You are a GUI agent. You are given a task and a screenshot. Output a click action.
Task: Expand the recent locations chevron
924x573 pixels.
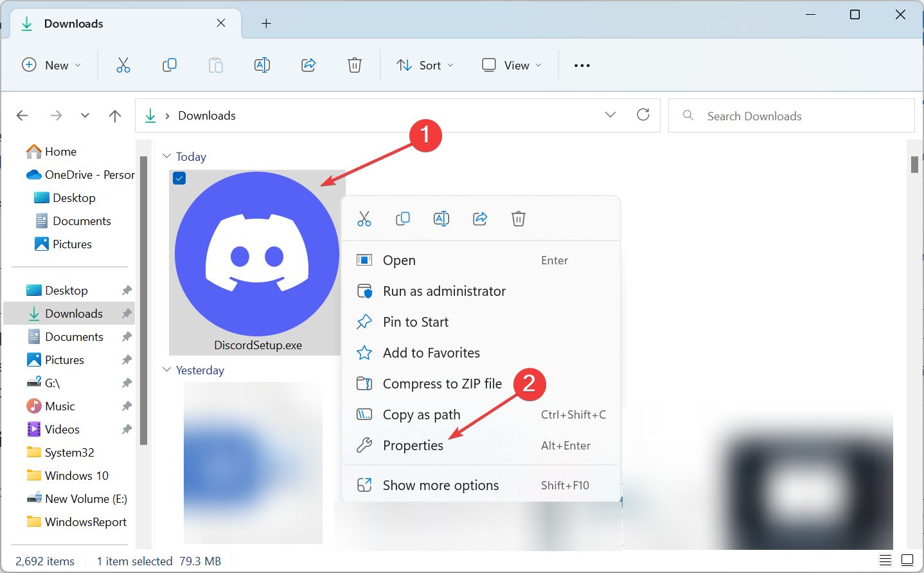(x=85, y=116)
